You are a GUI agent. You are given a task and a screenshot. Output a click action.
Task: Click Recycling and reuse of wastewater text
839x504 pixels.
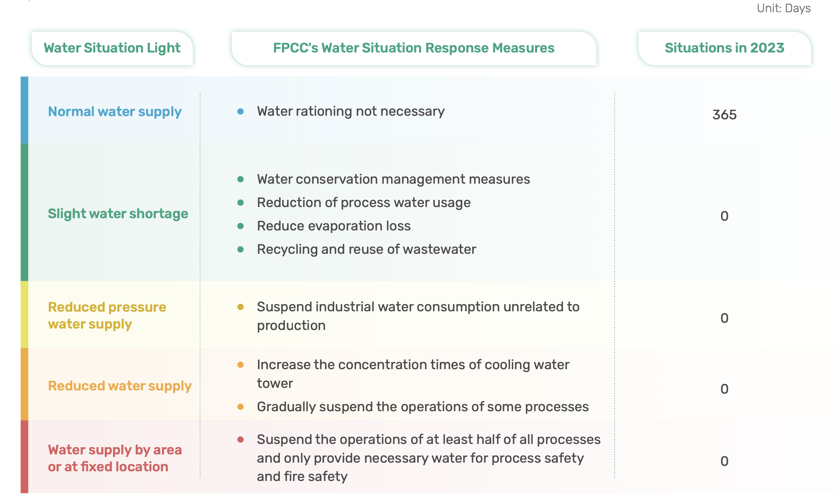pyautogui.click(x=366, y=249)
